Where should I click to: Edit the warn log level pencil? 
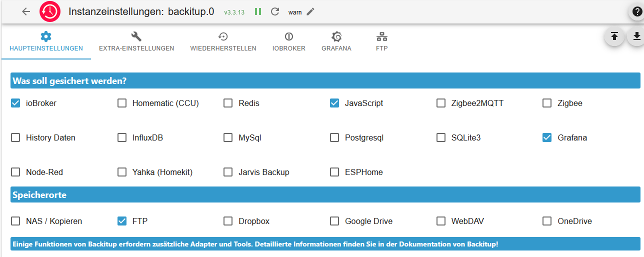[310, 11]
